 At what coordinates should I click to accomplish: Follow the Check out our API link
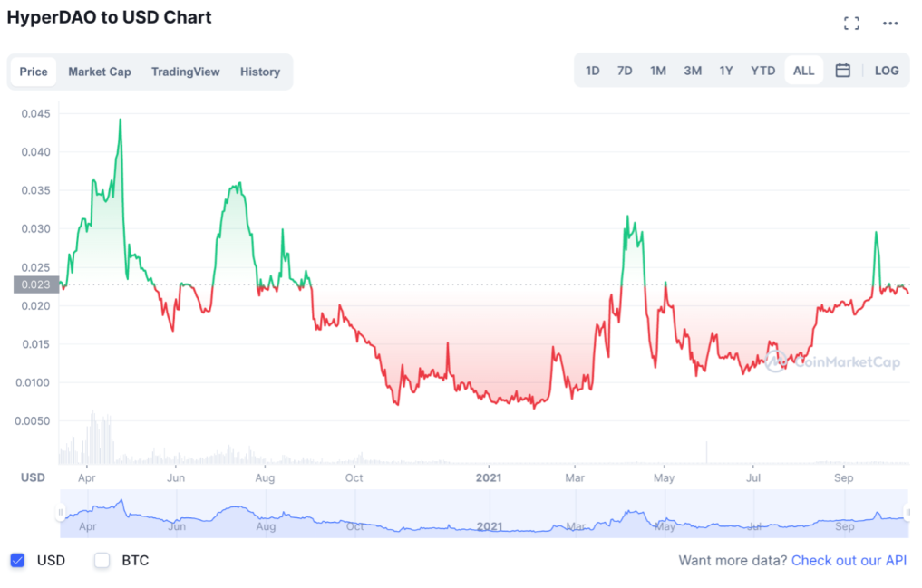tap(849, 561)
